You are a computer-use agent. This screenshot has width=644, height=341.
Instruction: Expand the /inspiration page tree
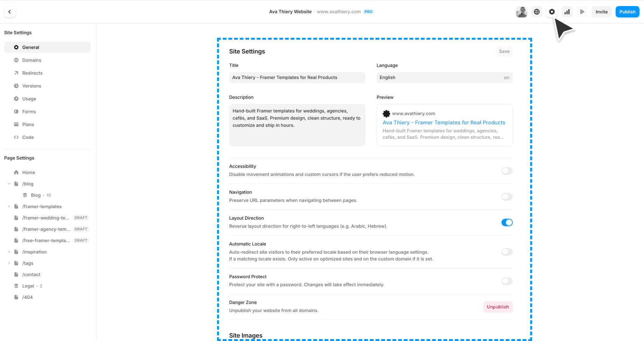(x=9, y=252)
